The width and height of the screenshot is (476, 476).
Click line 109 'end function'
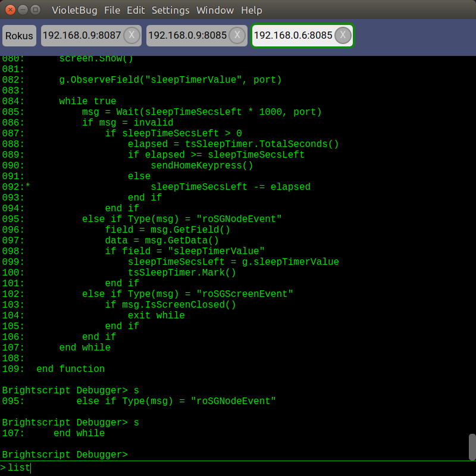[70, 369]
